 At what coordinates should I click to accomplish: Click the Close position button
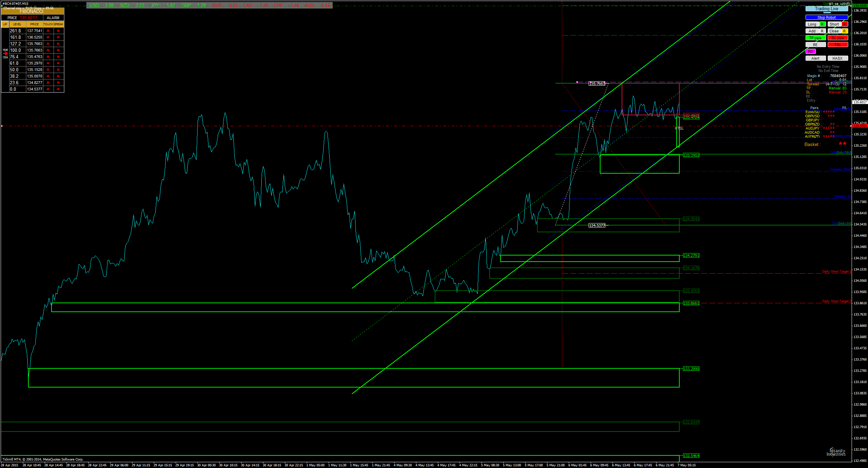[834, 31]
